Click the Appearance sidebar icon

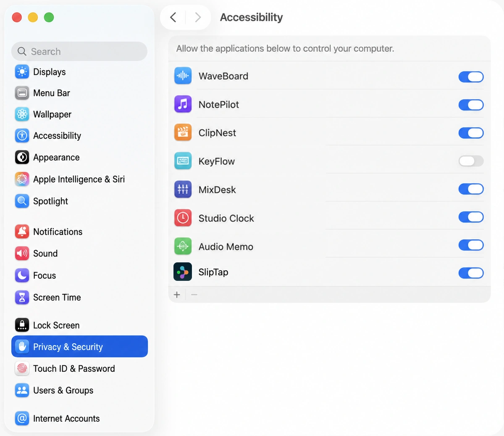click(x=22, y=157)
